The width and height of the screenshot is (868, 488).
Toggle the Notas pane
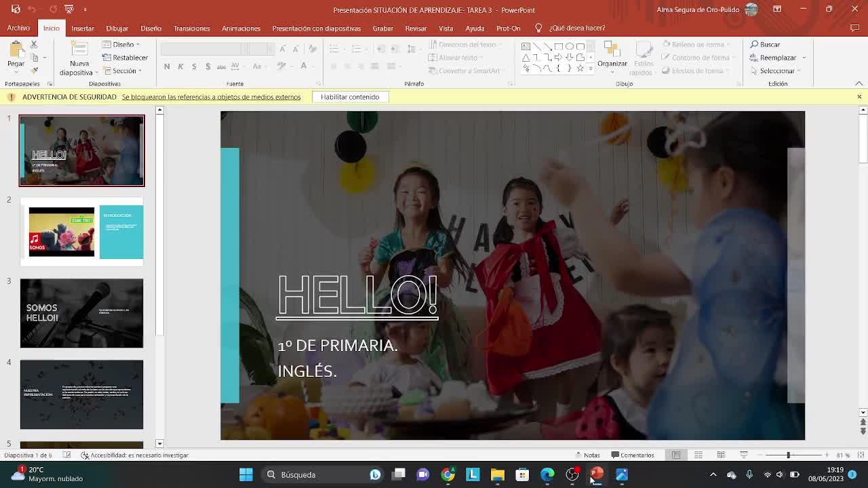tap(587, 455)
